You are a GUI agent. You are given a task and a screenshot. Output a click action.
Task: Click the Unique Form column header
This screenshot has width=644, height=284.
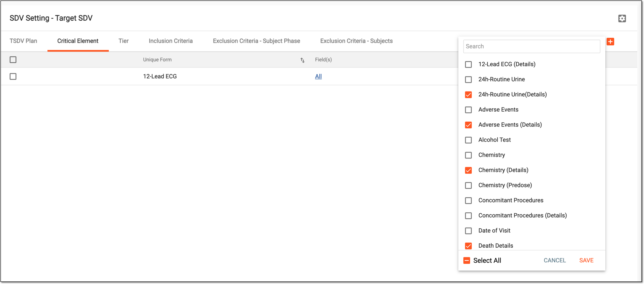[157, 60]
